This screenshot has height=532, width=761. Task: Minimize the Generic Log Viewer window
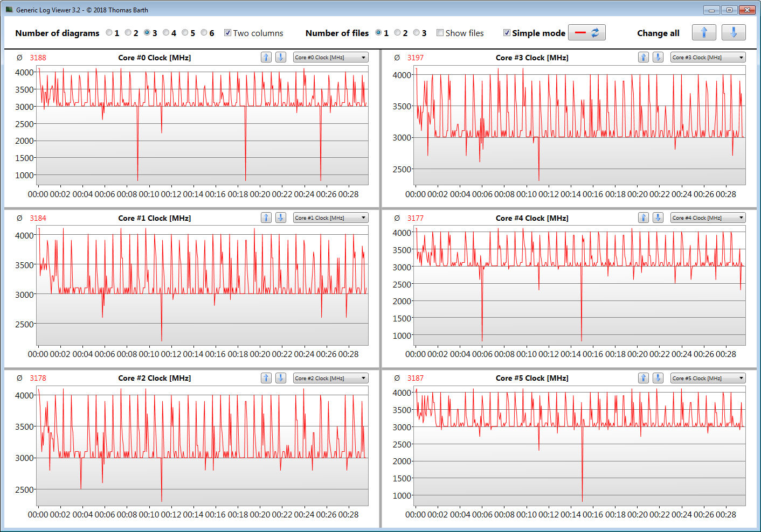point(711,10)
